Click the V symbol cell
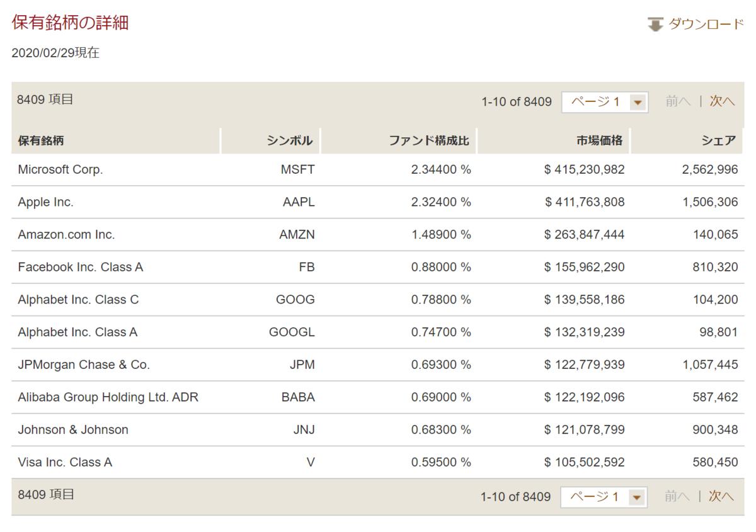 [x=311, y=462]
